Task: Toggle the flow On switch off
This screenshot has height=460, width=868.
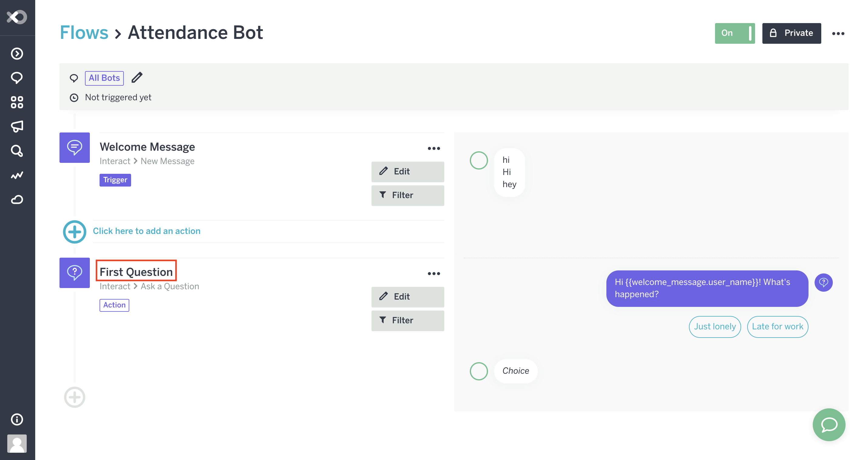Action: [x=734, y=33]
